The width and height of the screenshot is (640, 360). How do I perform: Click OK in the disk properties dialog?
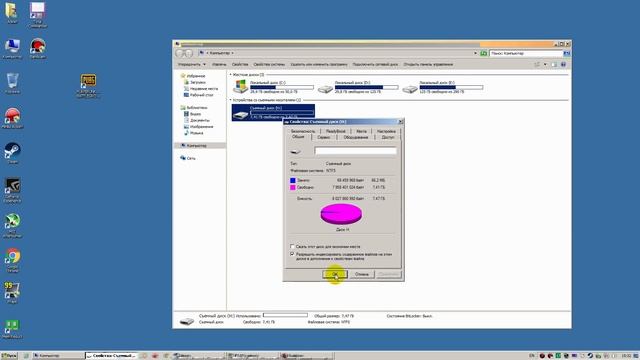tap(335, 274)
